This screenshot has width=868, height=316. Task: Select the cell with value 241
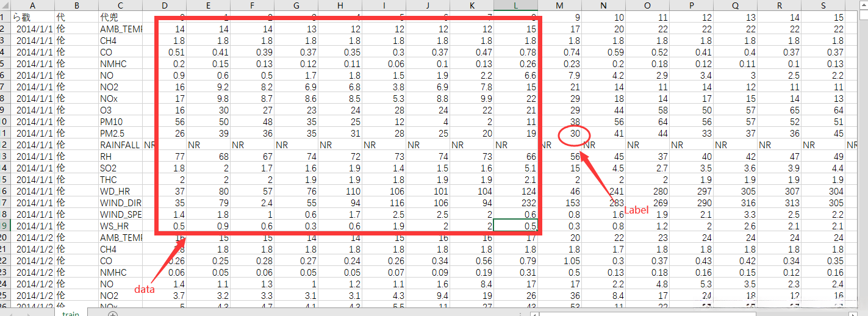coord(603,191)
